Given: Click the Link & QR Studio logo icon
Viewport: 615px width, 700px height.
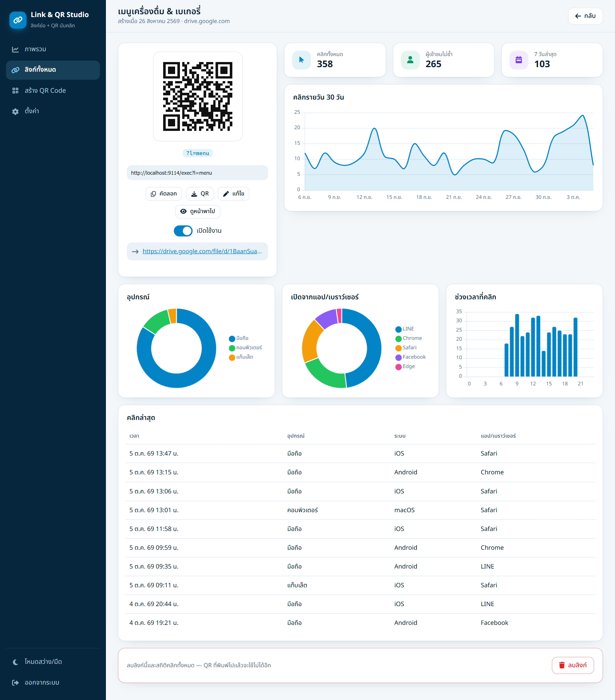Looking at the screenshot, I should 18,20.
